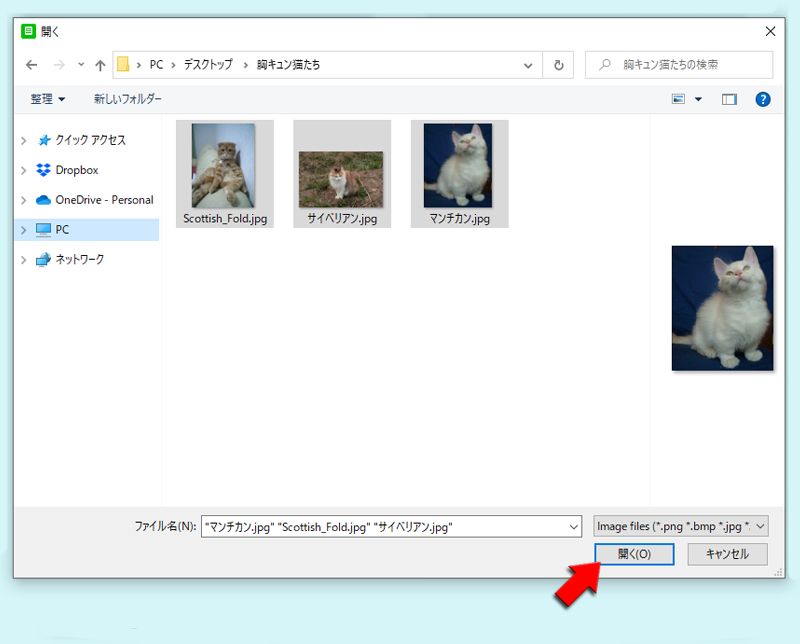
Task: Toggle the preview pane
Action: pos(729,98)
